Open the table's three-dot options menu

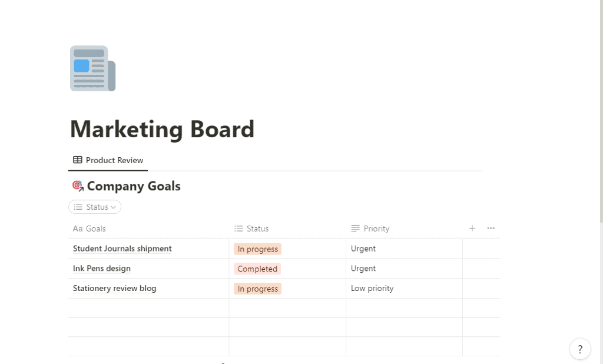click(x=491, y=229)
